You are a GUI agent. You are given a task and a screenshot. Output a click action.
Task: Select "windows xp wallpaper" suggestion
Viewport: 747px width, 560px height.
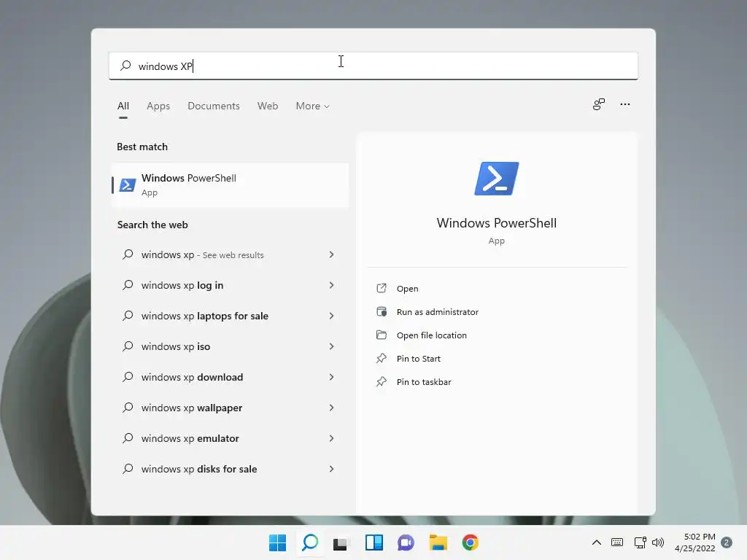click(x=230, y=408)
